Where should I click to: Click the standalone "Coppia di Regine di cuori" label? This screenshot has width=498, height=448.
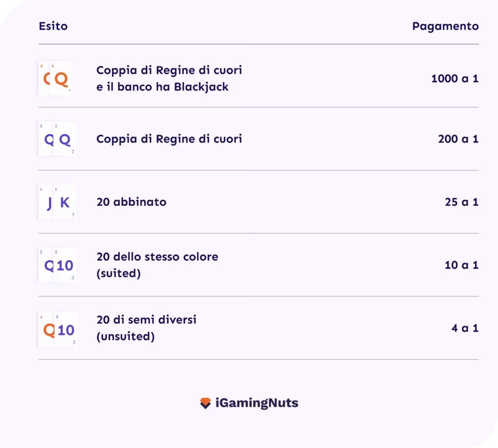[169, 139]
